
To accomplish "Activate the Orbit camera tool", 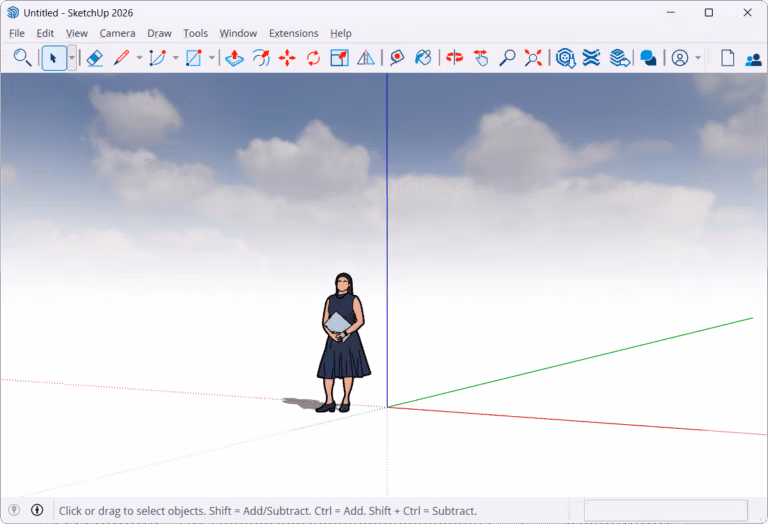I will coord(455,58).
